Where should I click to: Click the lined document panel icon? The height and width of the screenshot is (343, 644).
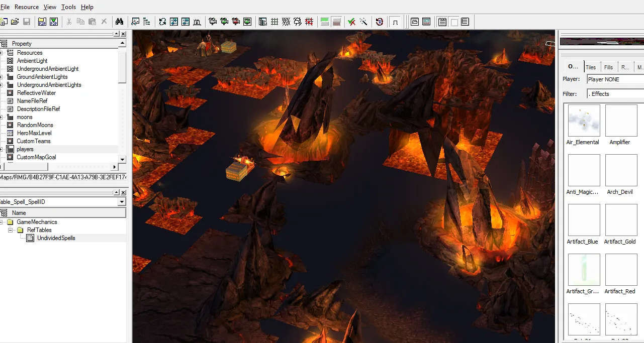point(465,22)
